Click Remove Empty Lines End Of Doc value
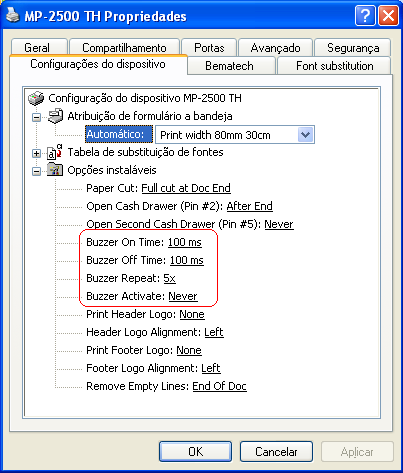The height and width of the screenshot is (473, 403). (219, 386)
